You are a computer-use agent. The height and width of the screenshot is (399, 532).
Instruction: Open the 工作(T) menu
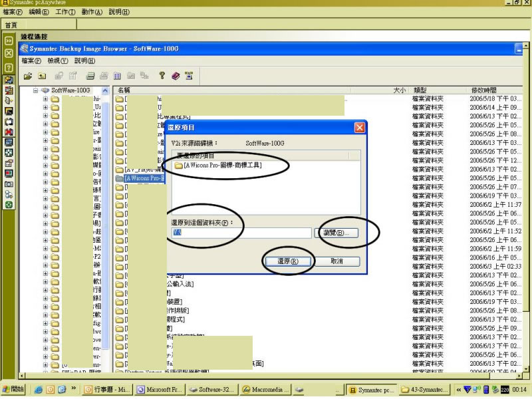pos(65,12)
